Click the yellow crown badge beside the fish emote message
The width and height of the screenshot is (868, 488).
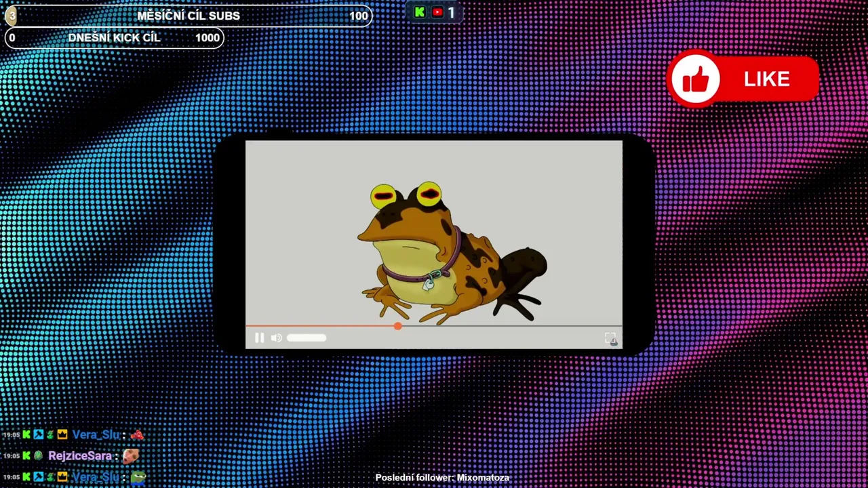click(x=62, y=435)
